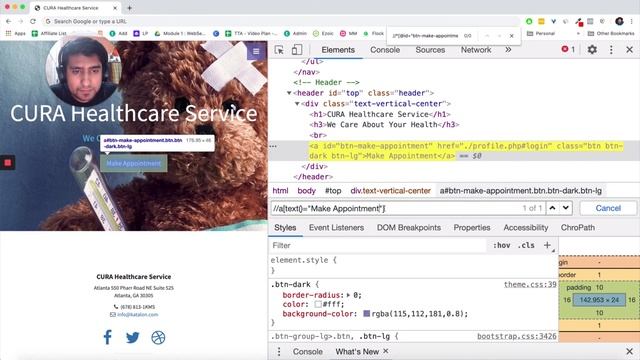Expand the border-radius shorthand triangle
This screenshot has width=640, height=360.
(348, 295)
